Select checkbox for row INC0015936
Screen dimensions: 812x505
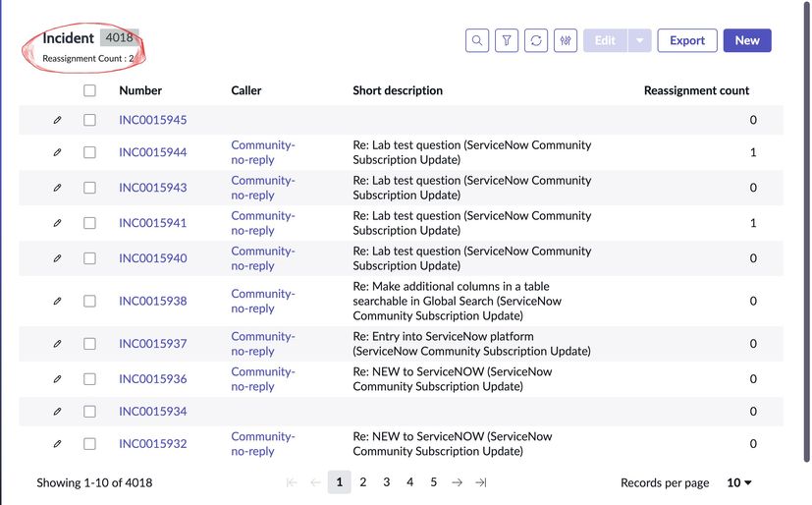pyautogui.click(x=89, y=379)
